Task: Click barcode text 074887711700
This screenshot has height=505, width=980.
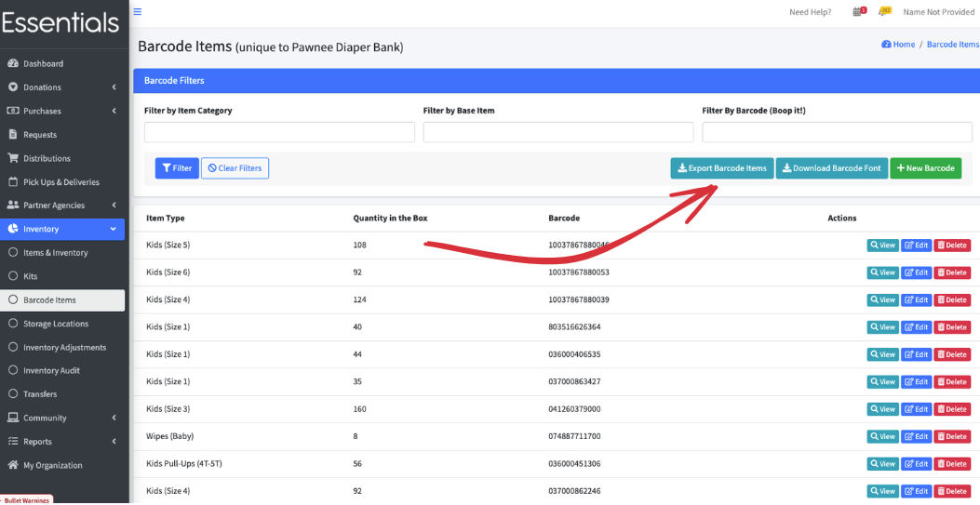Action: (x=574, y=436)
